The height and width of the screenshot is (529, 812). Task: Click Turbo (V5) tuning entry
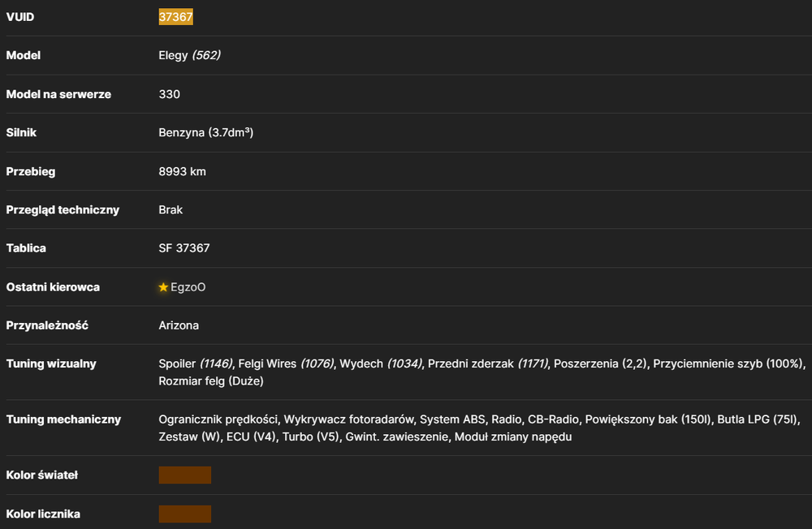310,437
